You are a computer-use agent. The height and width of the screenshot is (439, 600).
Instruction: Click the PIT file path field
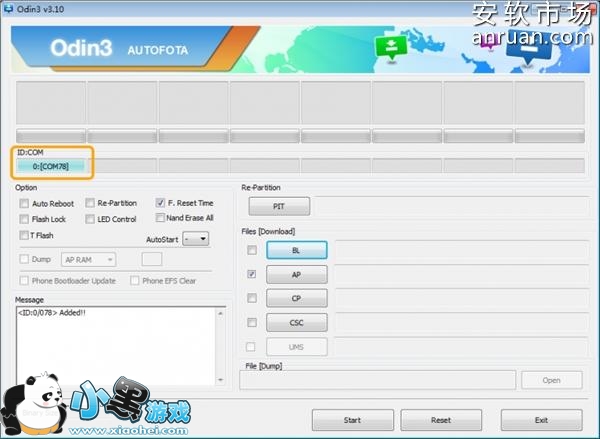(x=452, y=206)
